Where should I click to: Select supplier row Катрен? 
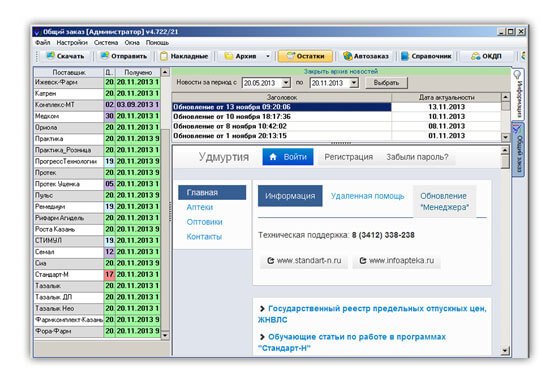(97, 93)
